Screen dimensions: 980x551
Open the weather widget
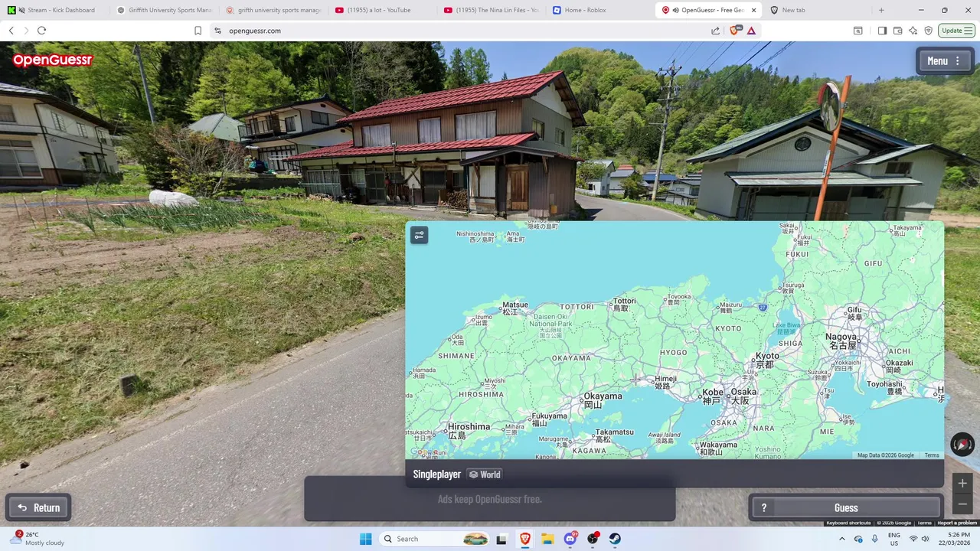point(37,539)
